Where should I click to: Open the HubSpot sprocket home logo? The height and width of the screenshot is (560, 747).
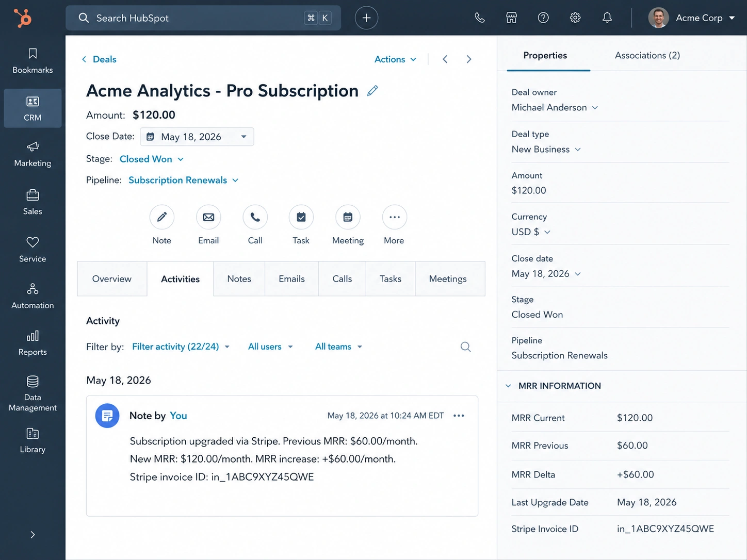(x=23, y=18)
